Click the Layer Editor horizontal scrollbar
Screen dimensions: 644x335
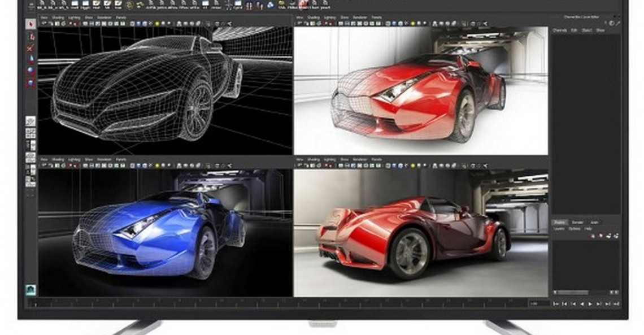pos(571,293)
